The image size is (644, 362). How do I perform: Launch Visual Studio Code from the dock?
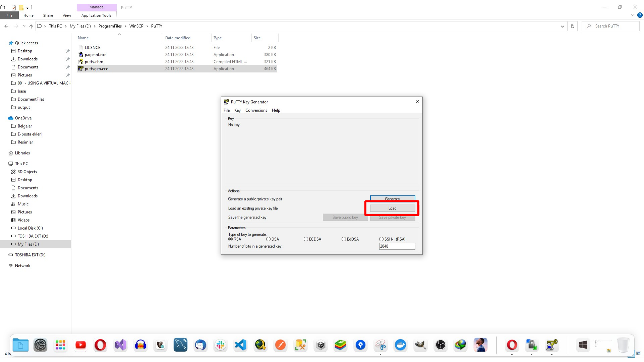coord(240,345)
